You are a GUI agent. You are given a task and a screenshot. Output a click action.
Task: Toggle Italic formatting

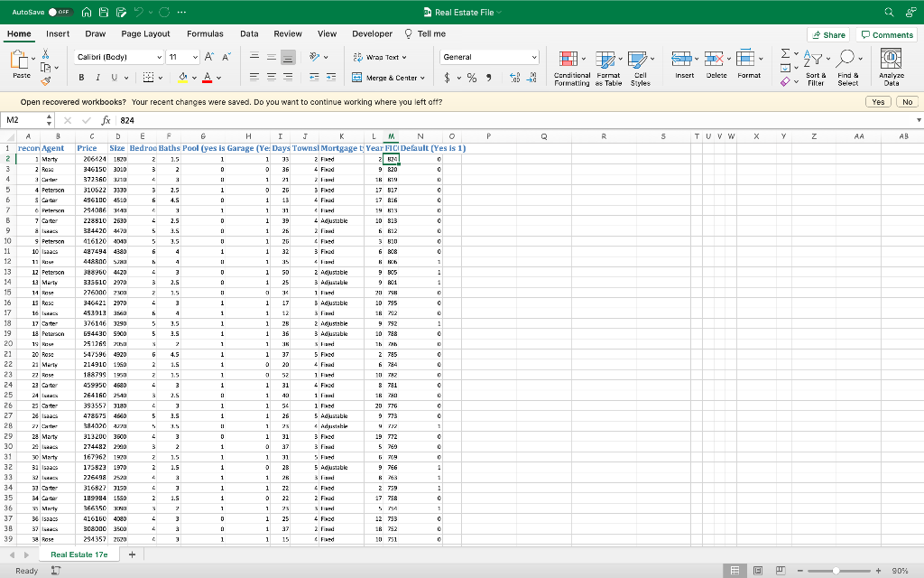[97, 78]
